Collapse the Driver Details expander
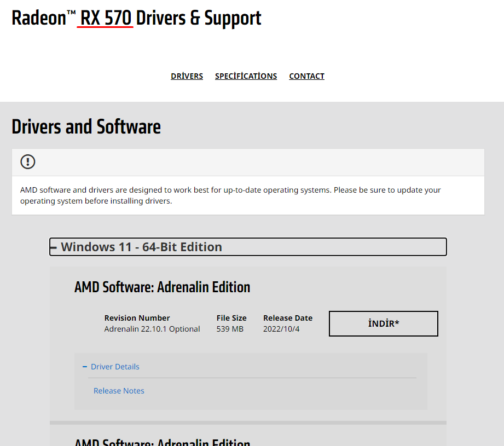 click(x=115, y=367)
